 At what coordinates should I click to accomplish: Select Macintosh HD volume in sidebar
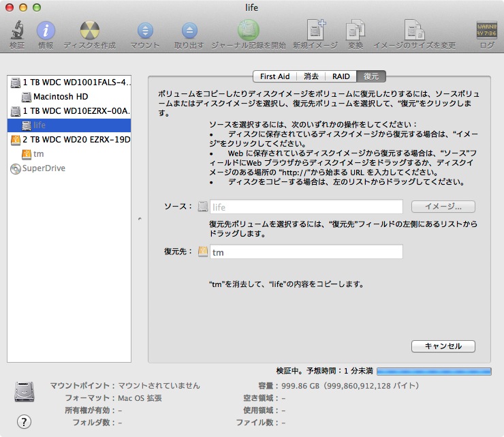pyautogui.click(x=60, y=96)
